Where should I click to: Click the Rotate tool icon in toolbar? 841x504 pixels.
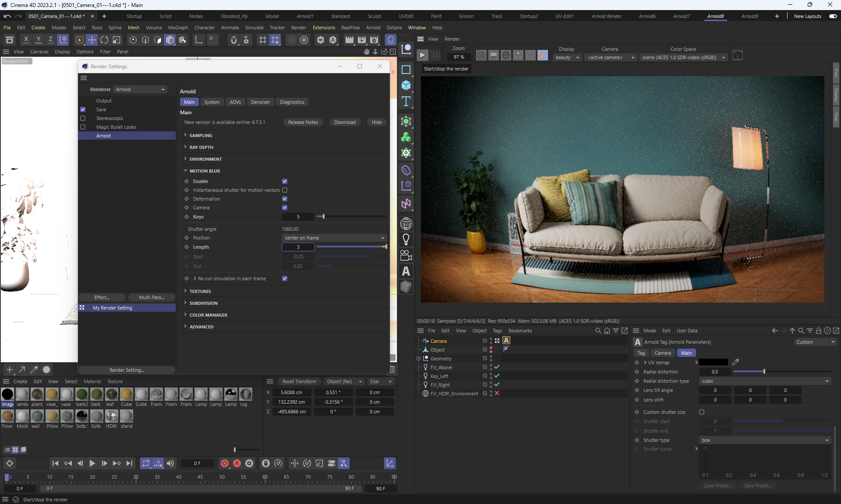click(x=104, y=40)
